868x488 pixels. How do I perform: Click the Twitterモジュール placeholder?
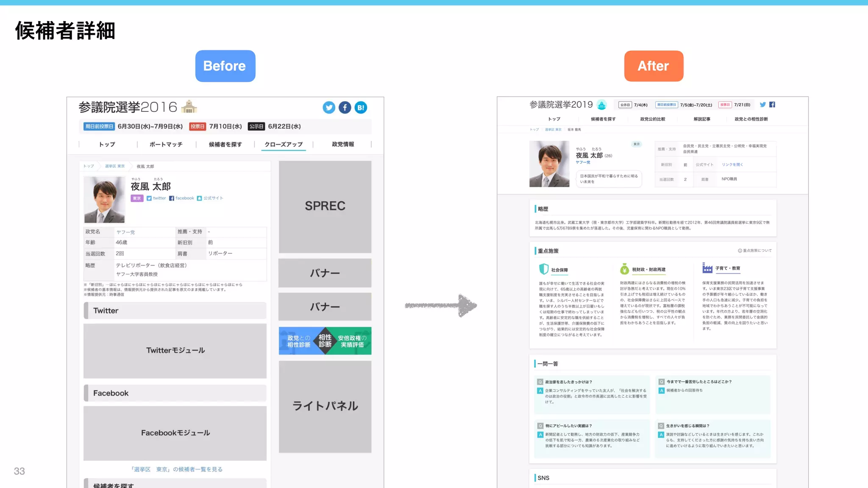(x=175, y=351)
